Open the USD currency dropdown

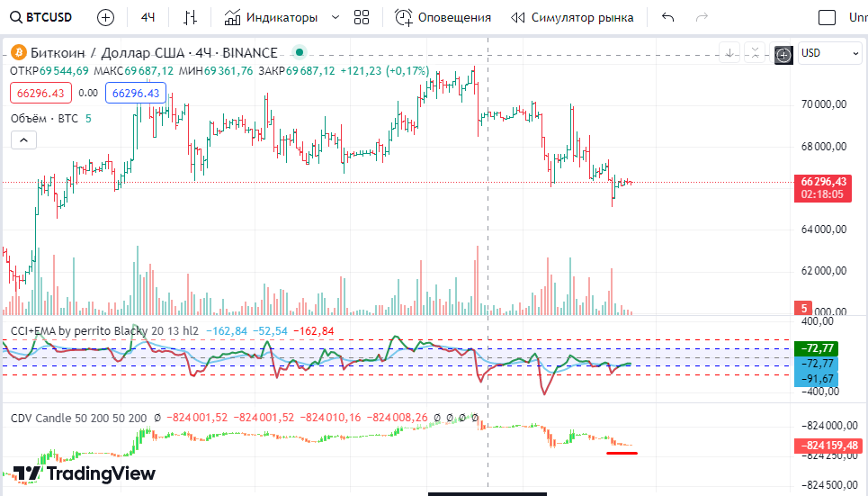(x=830, y=53)
